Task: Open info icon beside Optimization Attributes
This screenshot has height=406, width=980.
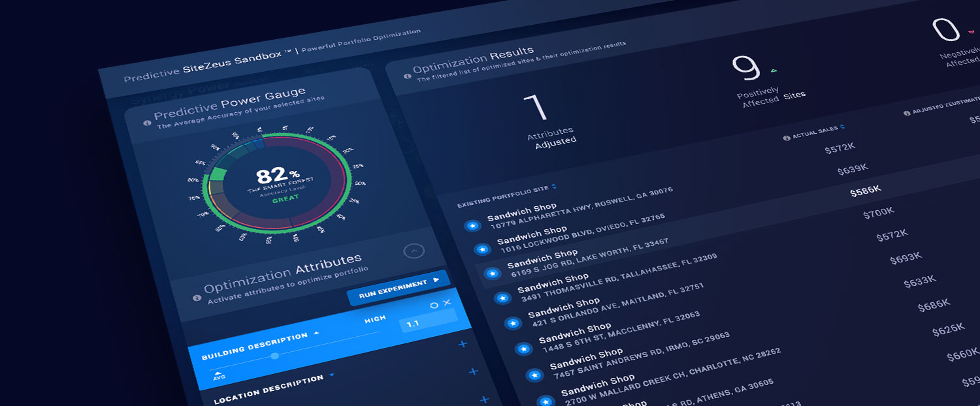Action: (x=197, y=298)
